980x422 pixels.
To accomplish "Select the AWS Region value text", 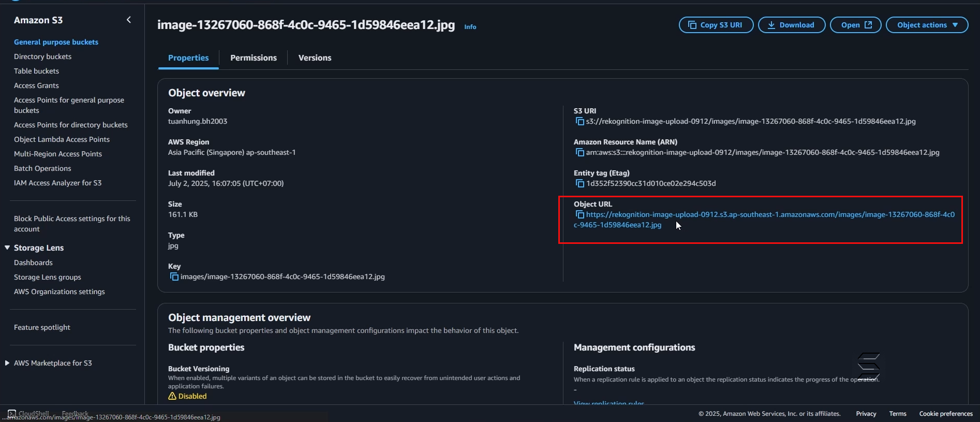I will coord(232,152).
